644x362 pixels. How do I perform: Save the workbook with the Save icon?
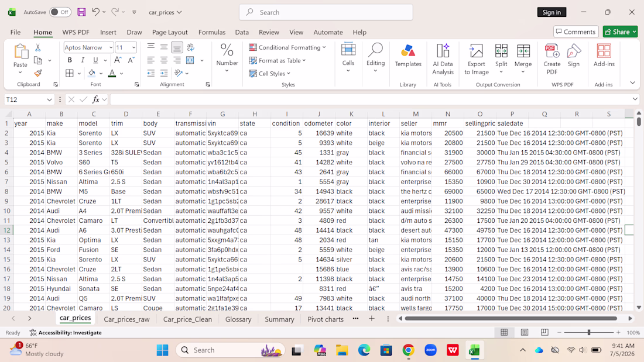(x=81, y=12)
